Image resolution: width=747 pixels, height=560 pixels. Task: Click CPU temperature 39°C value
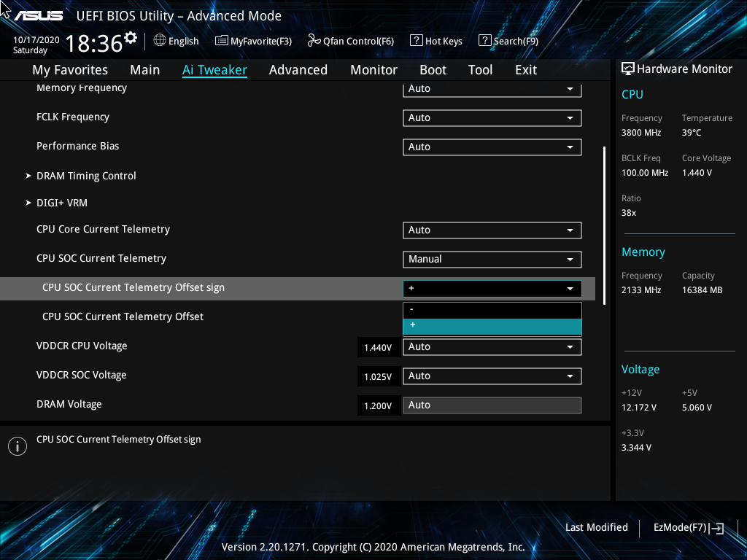coord(692,133)
